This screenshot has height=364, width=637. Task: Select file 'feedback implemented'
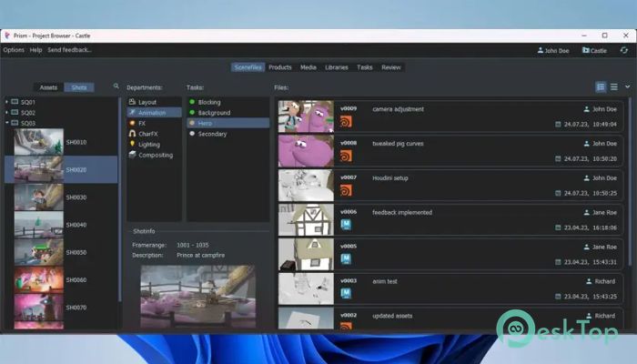451,220
